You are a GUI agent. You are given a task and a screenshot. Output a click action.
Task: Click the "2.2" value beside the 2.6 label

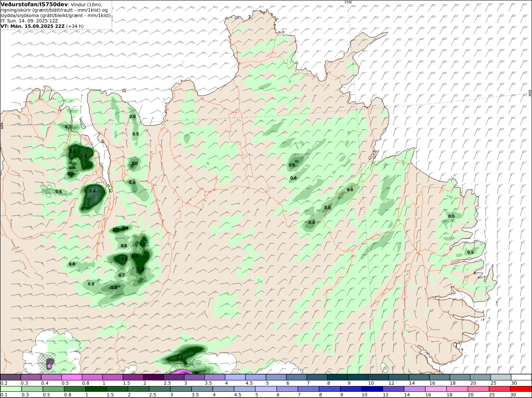pos(73,151)
